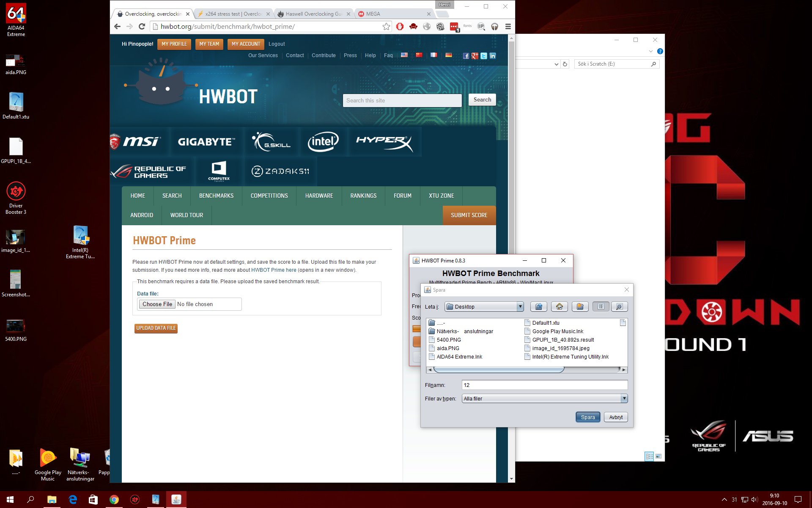Open AIDA64 Extreme desktop icon

[16, 20]
